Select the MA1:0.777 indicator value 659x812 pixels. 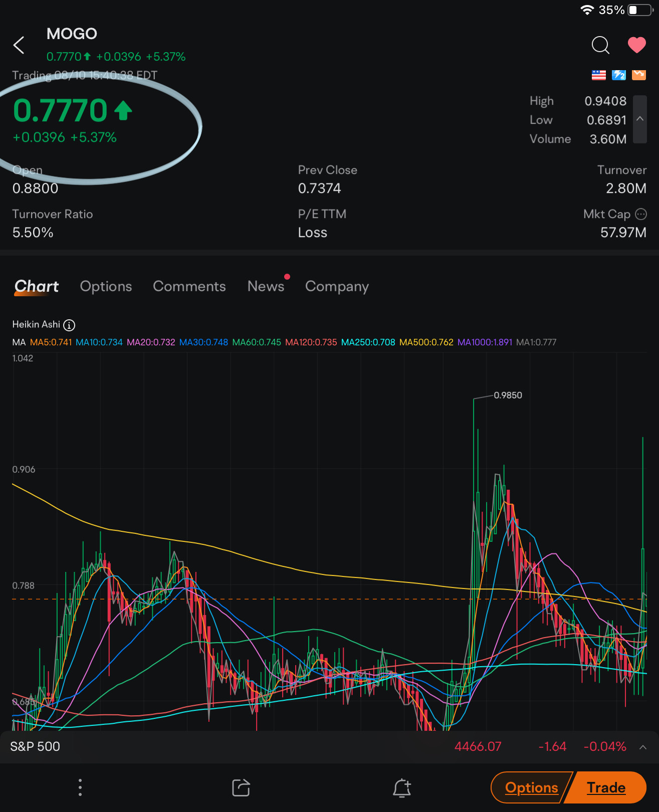point(536,342)
